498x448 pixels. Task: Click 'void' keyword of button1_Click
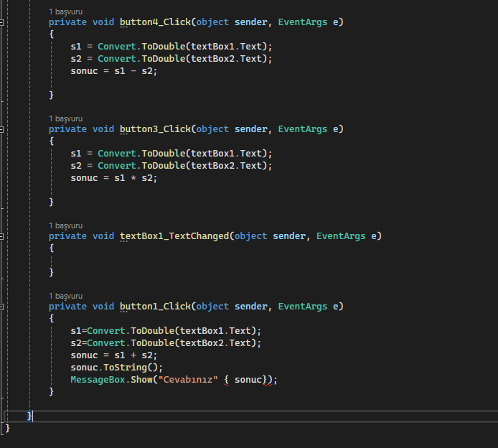click(x=103, y=307)
